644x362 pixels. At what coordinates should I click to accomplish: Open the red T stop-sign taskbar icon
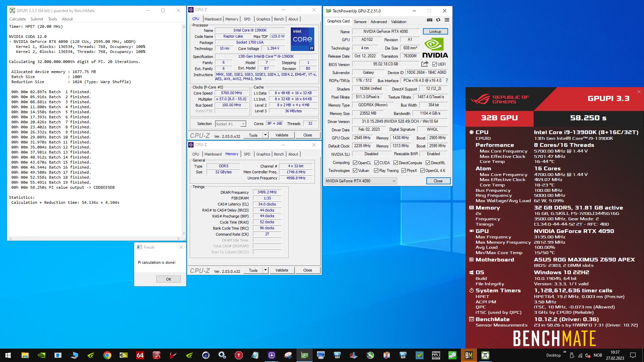point(239,355)
